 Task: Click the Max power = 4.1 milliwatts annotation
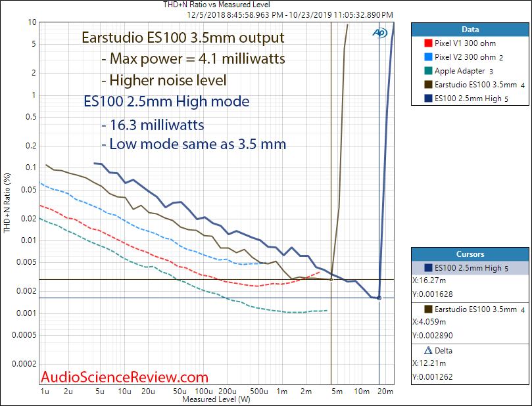[x=193, y=58]
